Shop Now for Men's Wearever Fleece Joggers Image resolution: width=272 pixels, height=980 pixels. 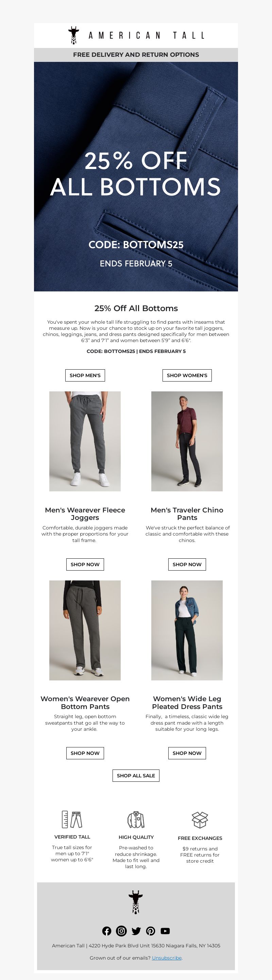[85, 564]
